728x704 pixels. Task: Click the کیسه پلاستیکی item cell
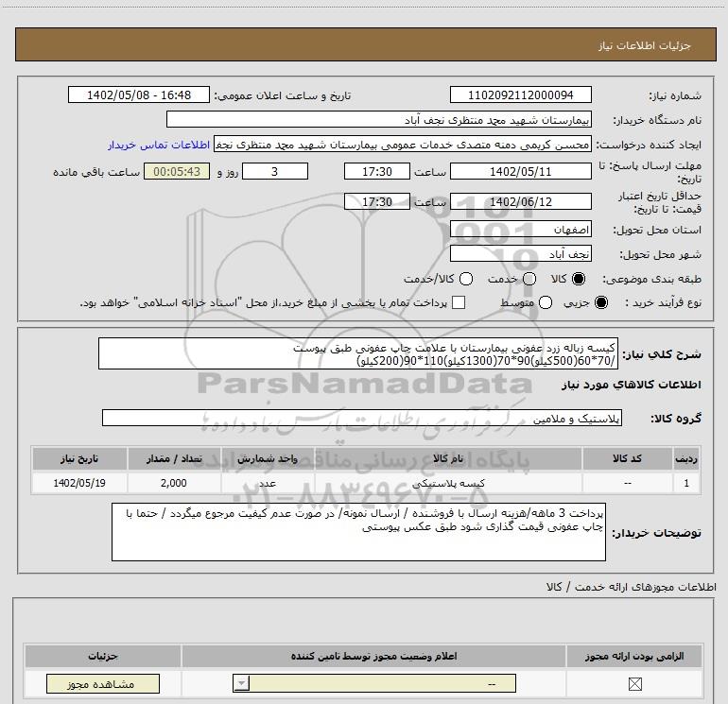point(448,483)
